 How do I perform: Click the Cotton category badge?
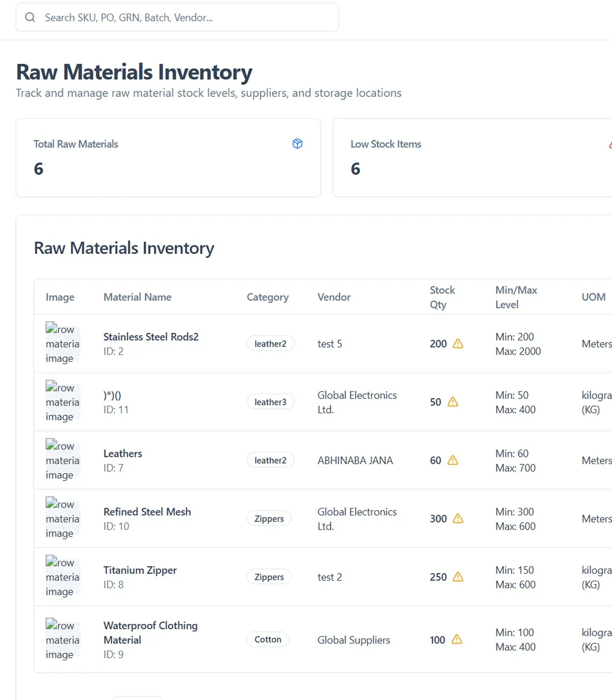(267, 639)
